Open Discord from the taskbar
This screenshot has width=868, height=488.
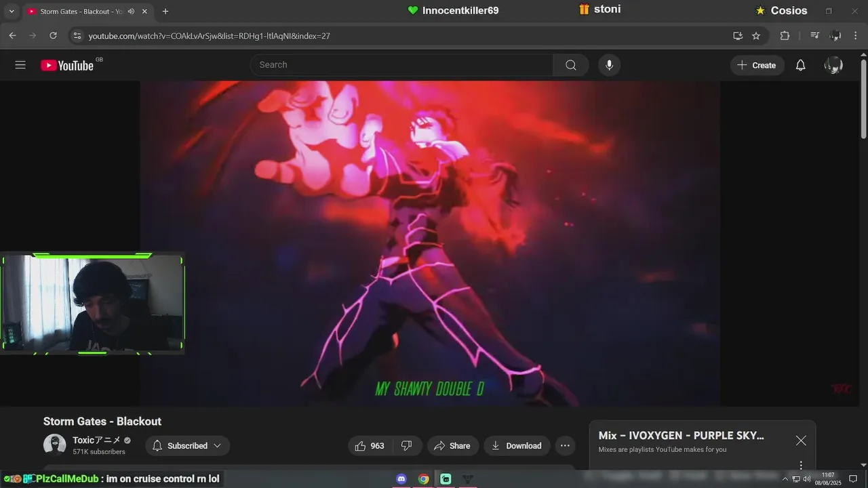tap(401, 479)
